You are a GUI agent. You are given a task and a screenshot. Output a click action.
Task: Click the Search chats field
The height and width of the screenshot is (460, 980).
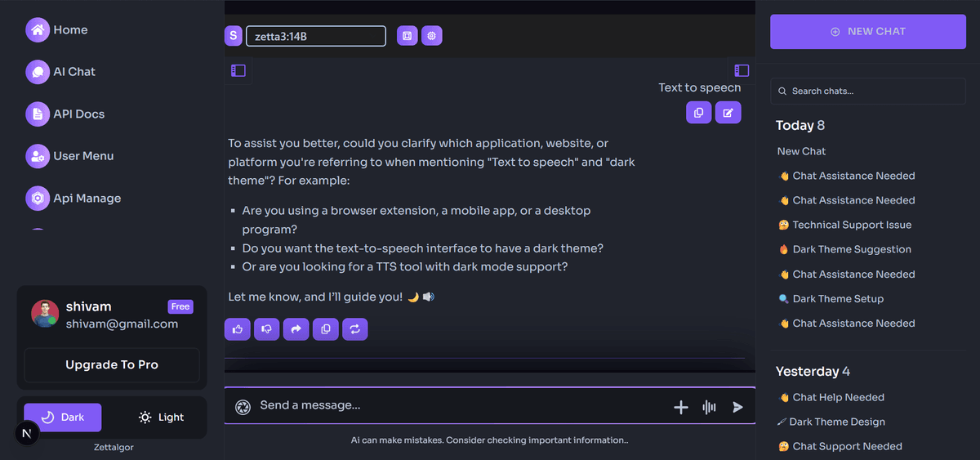(x=868, y=91)
